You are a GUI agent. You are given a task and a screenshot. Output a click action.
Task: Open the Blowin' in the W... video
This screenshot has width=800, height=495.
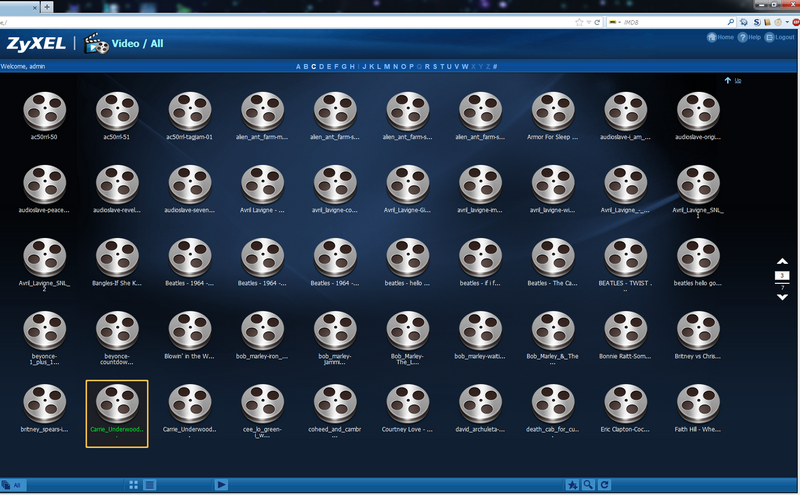click(190, 335)
